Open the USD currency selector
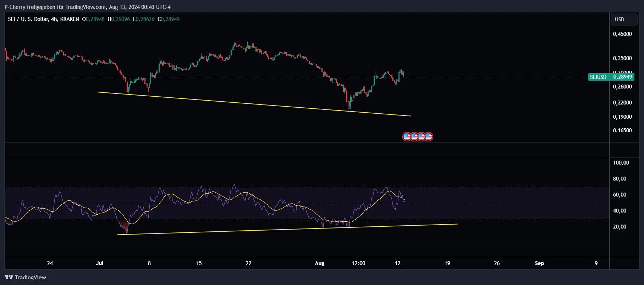 tap(623, 20)
